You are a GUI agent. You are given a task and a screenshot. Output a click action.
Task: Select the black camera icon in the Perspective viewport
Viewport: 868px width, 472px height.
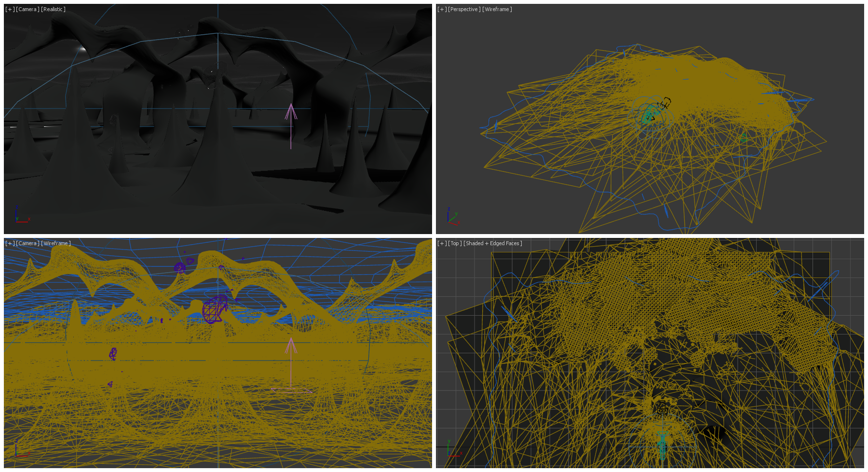(665, 103)
